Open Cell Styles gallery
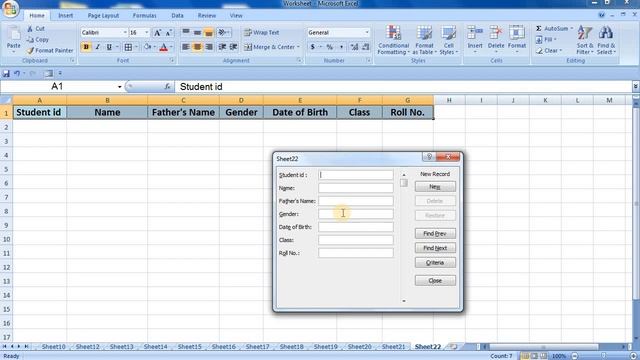This screenshot has height=360, width=640. click(x=449, y=40)
